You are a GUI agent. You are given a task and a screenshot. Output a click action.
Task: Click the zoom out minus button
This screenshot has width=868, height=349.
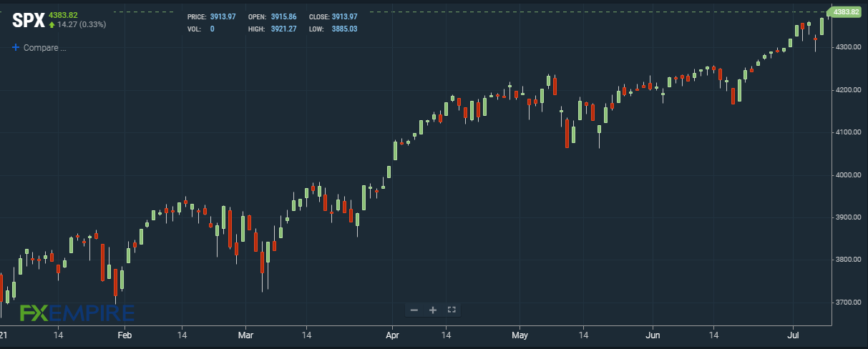tap(414, 310)
